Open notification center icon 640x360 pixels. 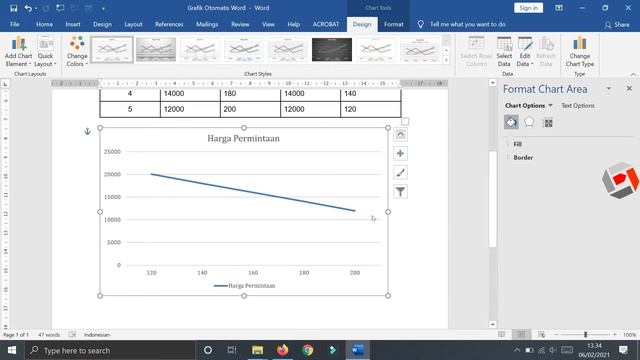click(x=623, y=350)
